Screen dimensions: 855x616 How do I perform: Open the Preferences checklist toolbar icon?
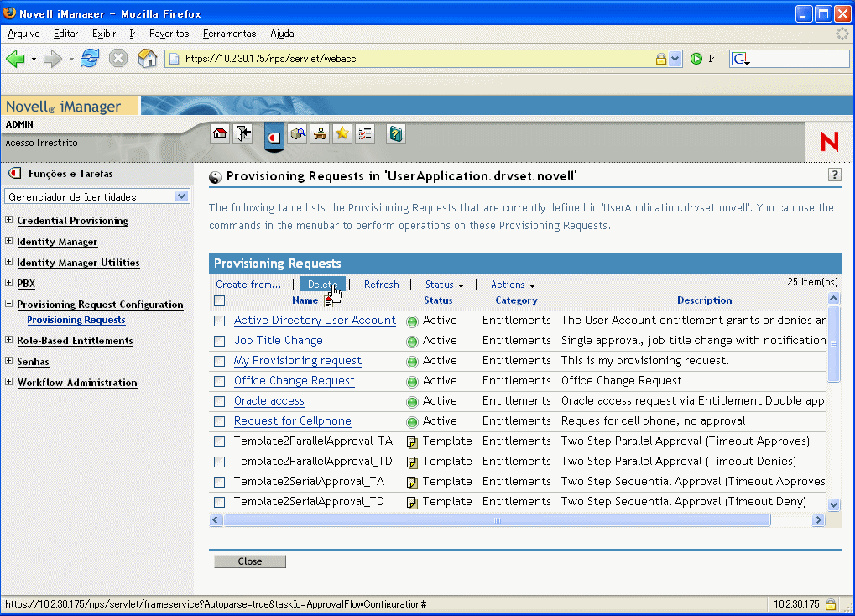coord(365,133)
